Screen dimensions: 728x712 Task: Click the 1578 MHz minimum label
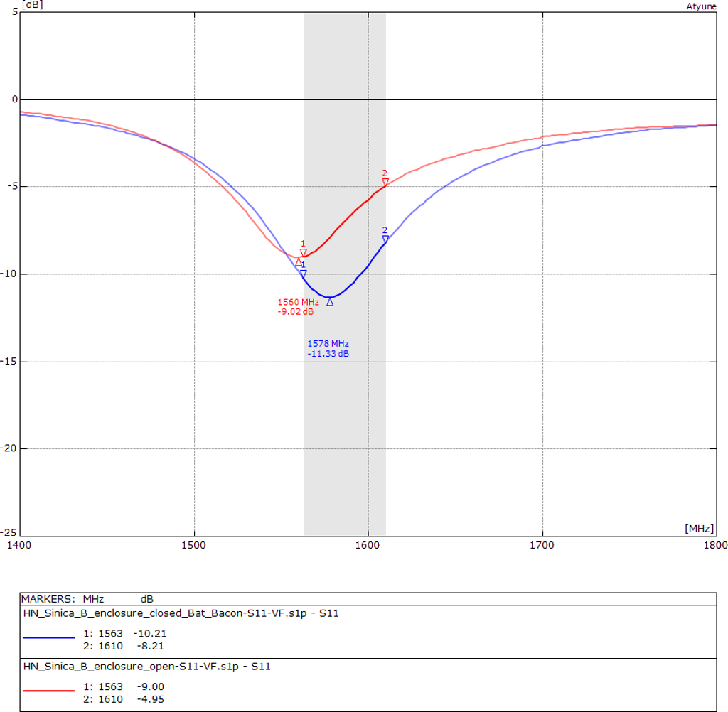(x=328, y=348)
